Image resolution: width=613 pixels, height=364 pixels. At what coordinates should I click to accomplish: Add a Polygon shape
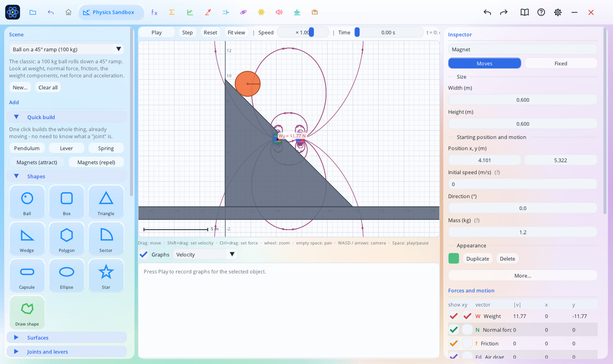click(x=67, y=238)
